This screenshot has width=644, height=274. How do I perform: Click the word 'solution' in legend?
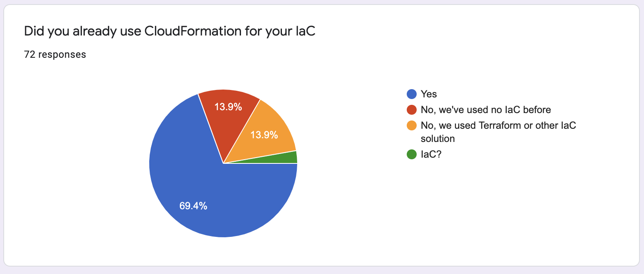[438, 139]
